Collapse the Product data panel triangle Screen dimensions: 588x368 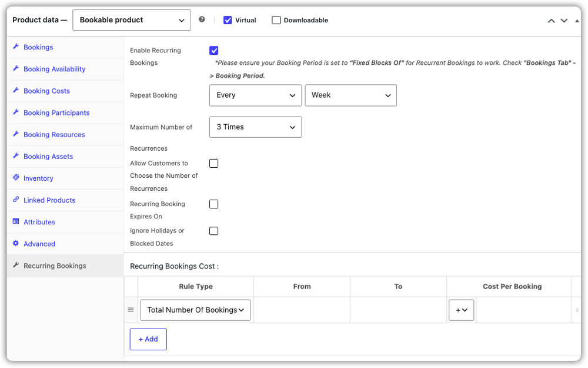point(577,21)
